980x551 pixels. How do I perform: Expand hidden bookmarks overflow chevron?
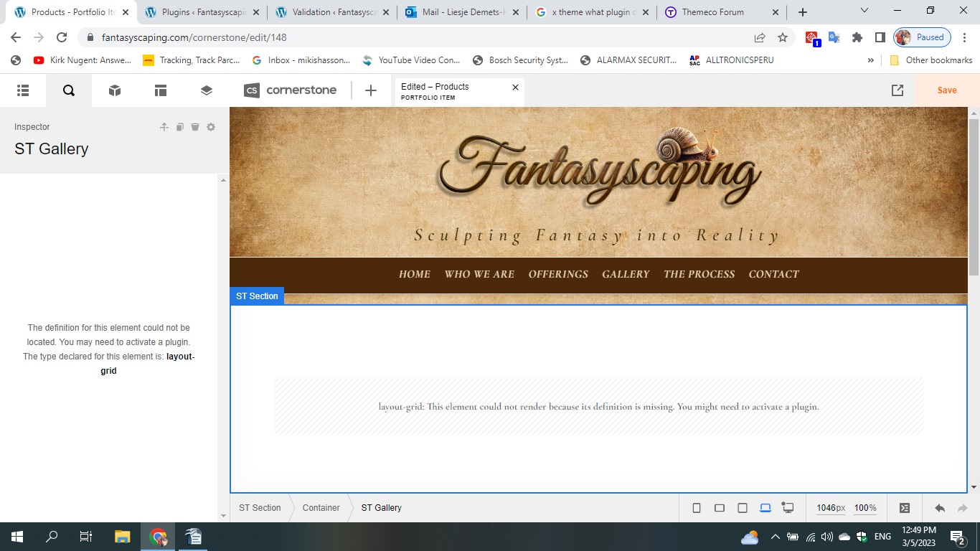tap(871, 60)
